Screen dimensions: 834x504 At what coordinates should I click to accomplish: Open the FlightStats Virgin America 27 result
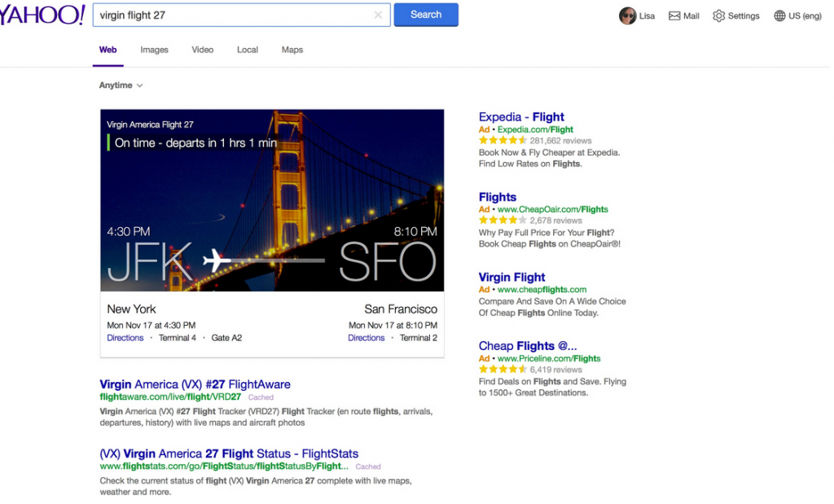point(229,454)
